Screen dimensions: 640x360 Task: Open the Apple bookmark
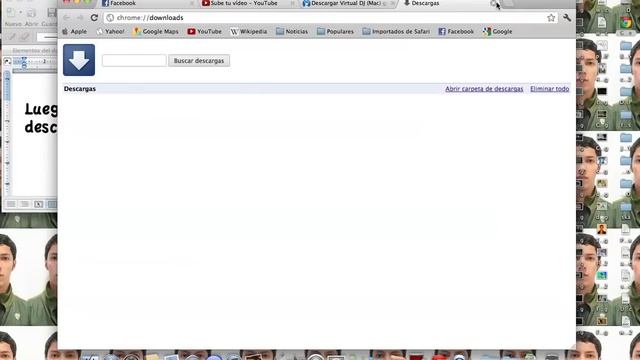tap(74, 31)
